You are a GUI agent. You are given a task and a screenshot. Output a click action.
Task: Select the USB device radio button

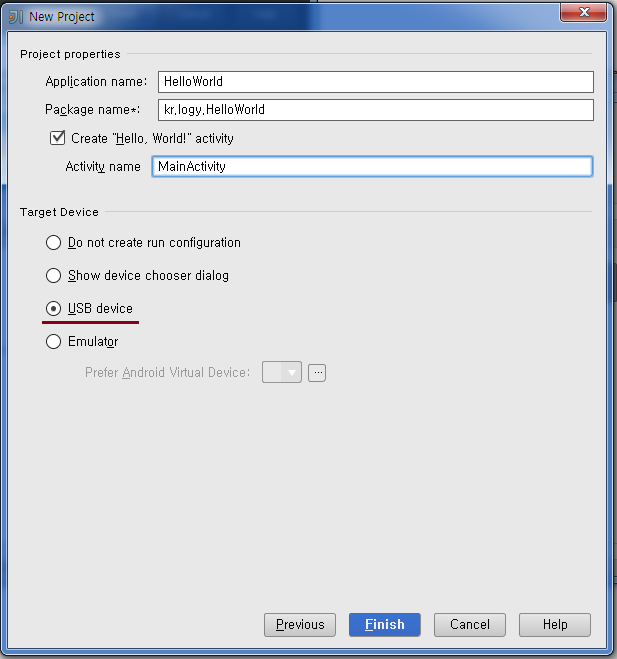coord(53,308)
